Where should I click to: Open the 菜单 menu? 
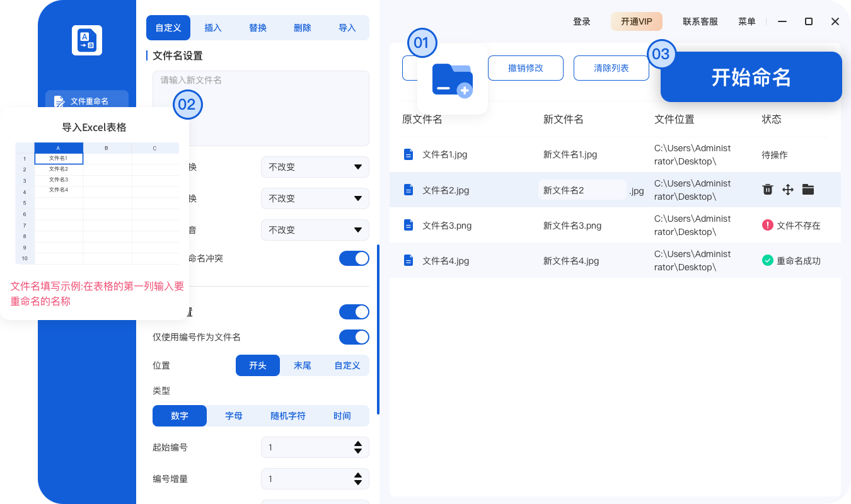(x=746, y=21)
